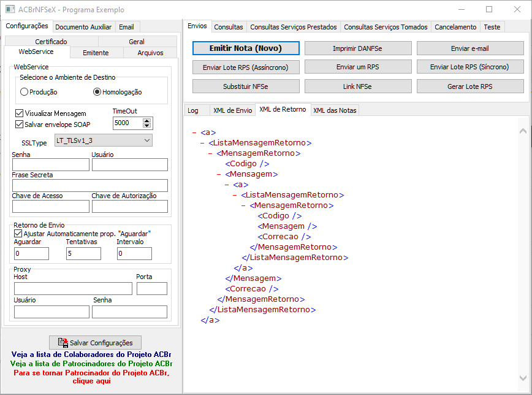The height and width of the screenshot is (395, 532).
Task: Click the XML pane scroll down arrow
Action: point(523,378)
